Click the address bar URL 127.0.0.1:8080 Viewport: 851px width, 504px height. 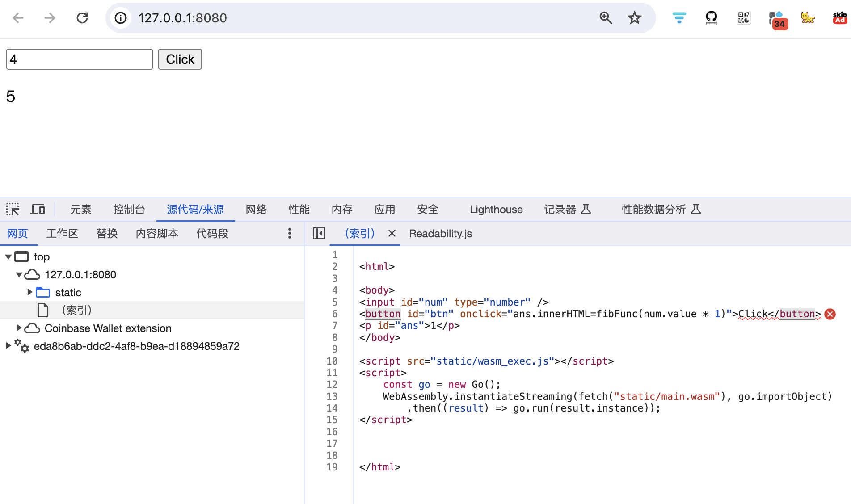(x=183, y=18)
